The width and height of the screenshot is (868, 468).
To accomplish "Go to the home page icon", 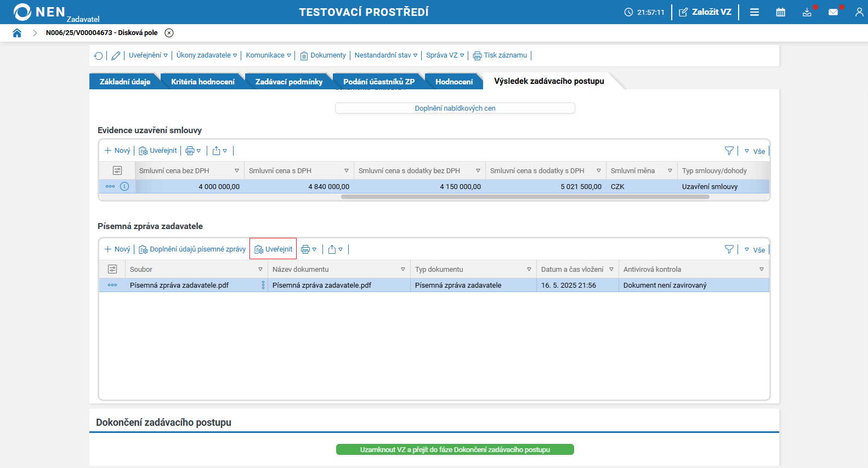I will tap(17, 33).
